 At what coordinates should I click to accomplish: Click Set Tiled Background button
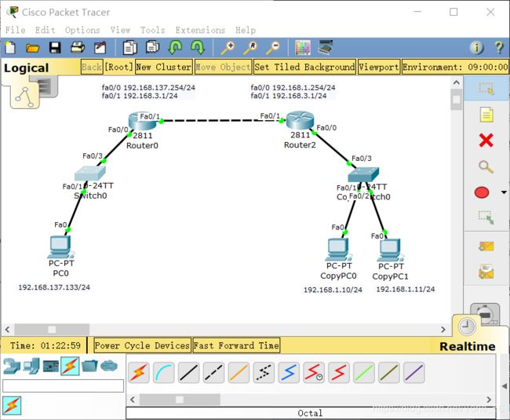click(x=304, y=67)
